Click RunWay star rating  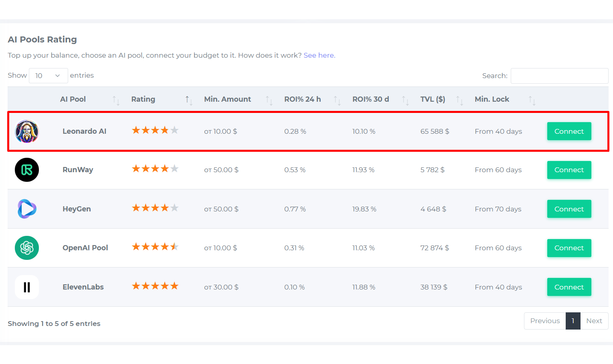point(155,169)
